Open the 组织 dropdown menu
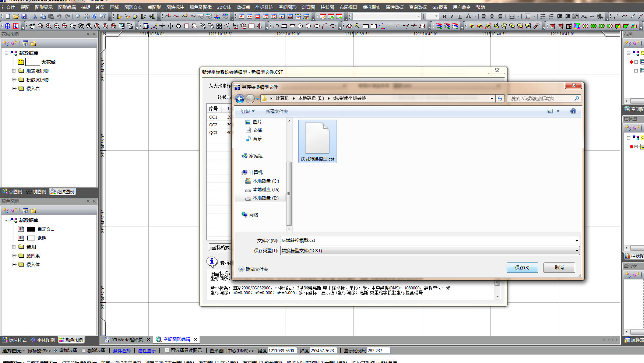 247,111
